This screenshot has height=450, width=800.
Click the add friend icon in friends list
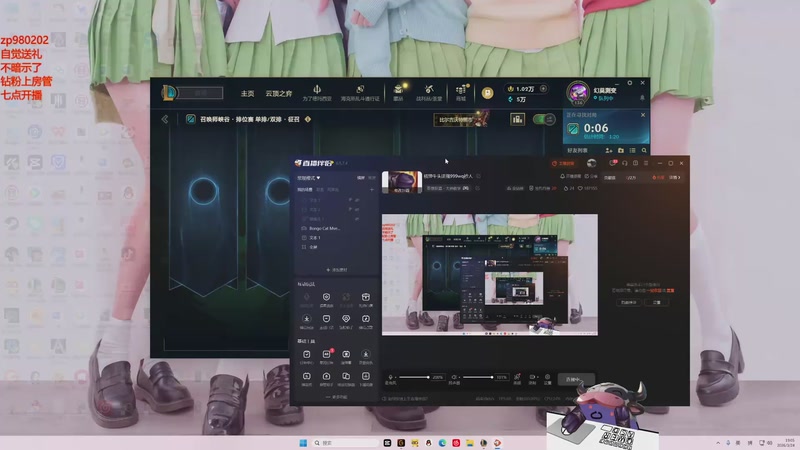coord(609,151)
